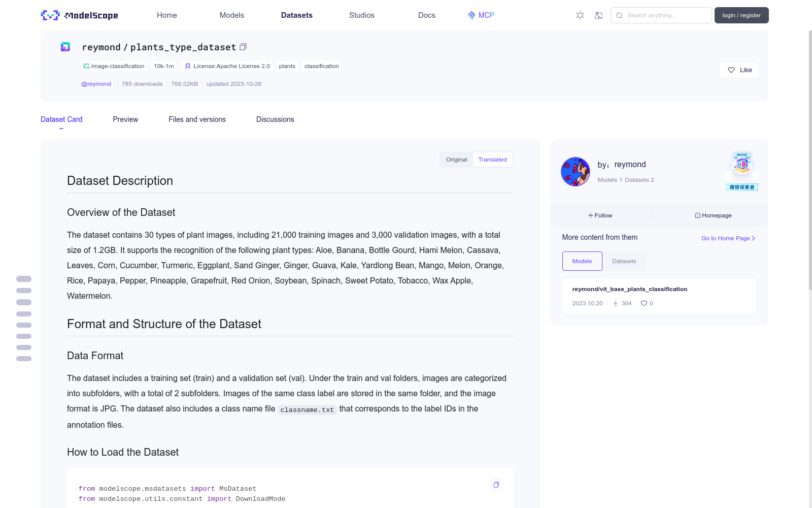The image size is (812, 508).
Task: Click the explorer badge image
Action: click(x=742, y=171)
